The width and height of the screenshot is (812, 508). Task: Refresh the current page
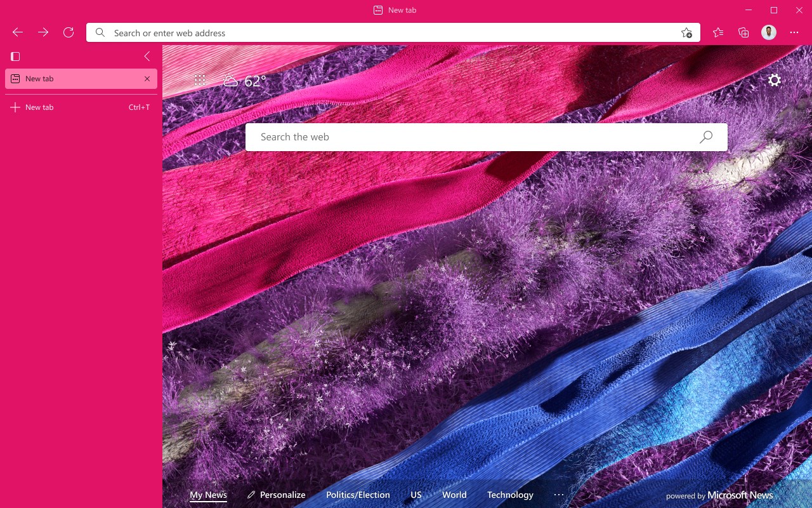click(x=69, y=32)
